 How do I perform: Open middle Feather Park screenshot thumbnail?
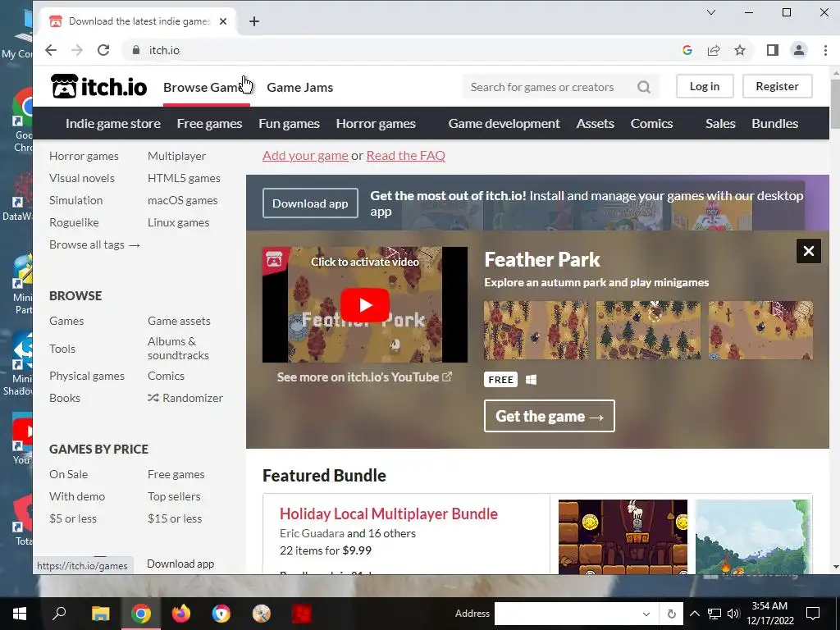pos(648,330)
